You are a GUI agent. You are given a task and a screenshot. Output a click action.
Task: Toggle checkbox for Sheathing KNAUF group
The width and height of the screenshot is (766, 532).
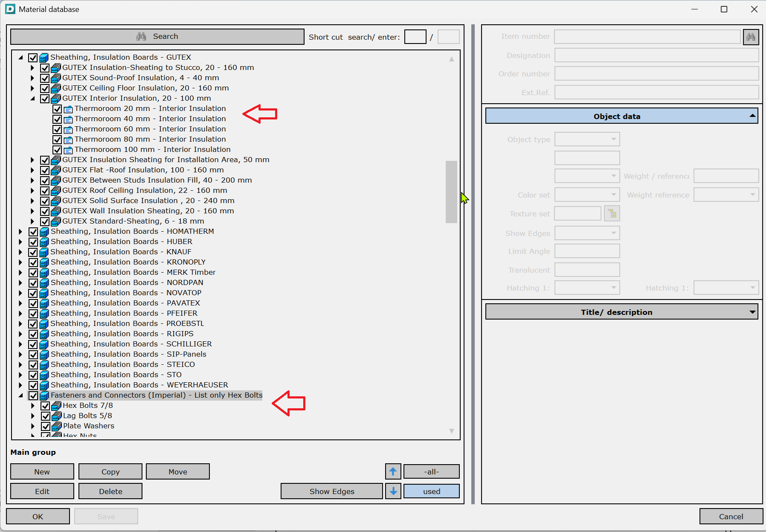click(33, 252)
